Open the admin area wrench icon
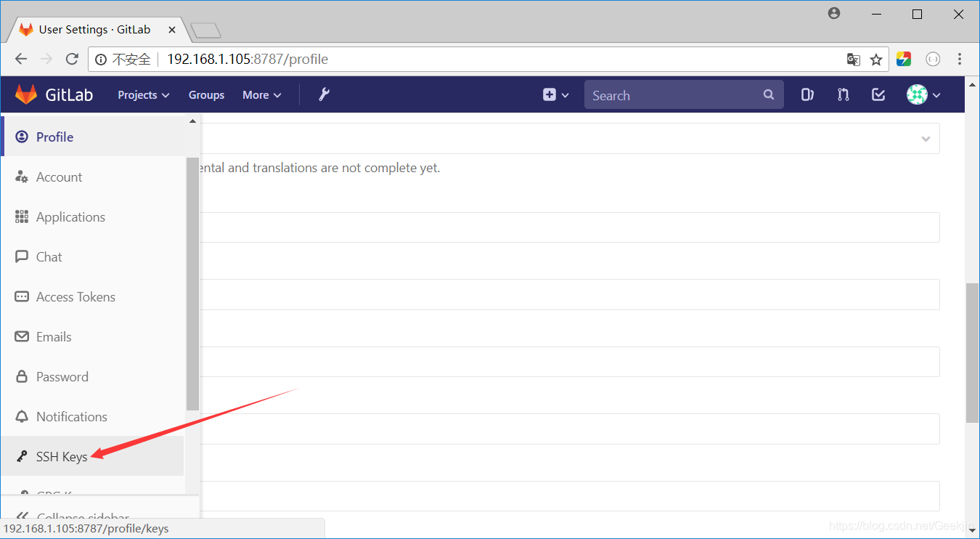Image resolution: width=980 pixels, height=539 pixels. [x=324, y=94]
